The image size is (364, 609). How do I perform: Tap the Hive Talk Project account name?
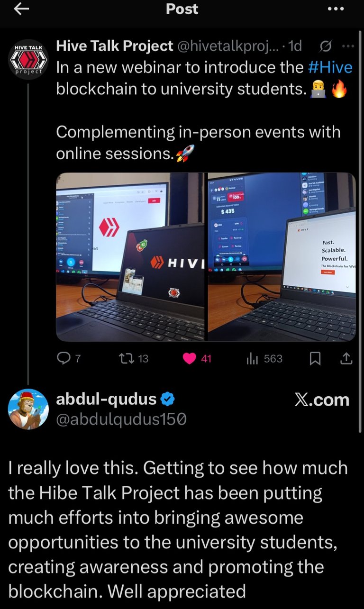115,46
